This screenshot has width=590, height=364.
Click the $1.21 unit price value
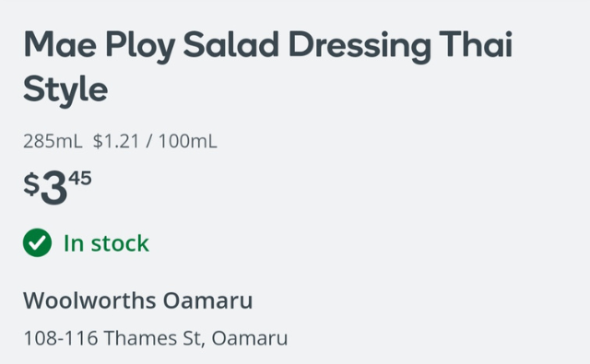click(116, 141)
